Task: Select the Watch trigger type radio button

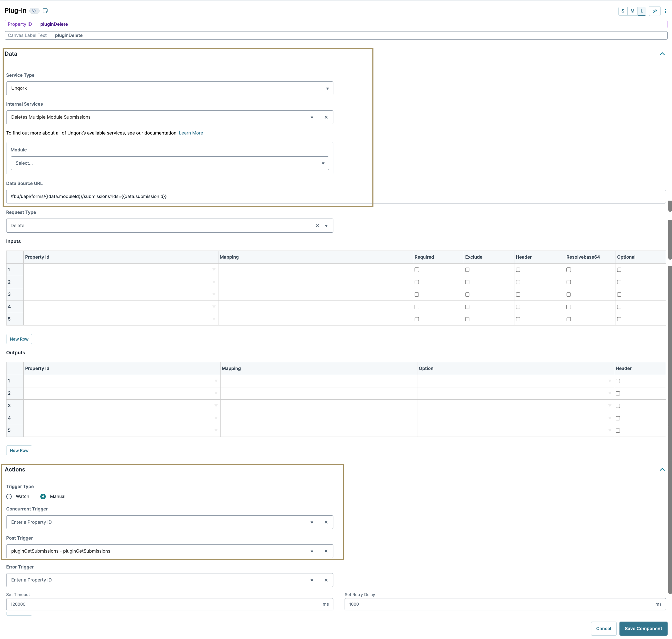Action: [9, 496]
